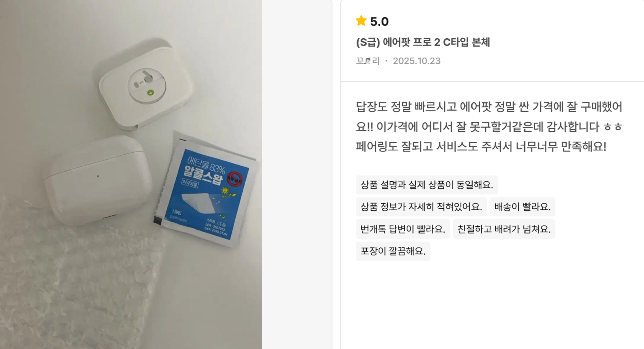Click the reviewer nickname 꼬리
The height and width of the screenshot is (349, 644).
(368, 61)
